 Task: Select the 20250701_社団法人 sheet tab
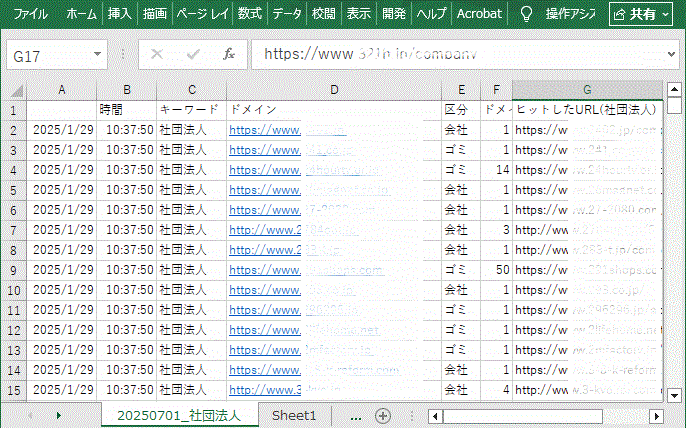pyautogui.click(x=179, y=415)
